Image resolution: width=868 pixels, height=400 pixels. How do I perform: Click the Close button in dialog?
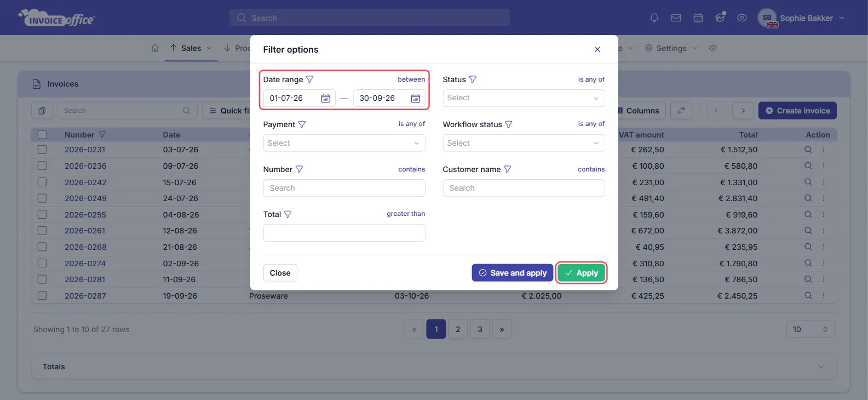click(x=280, y=273)
